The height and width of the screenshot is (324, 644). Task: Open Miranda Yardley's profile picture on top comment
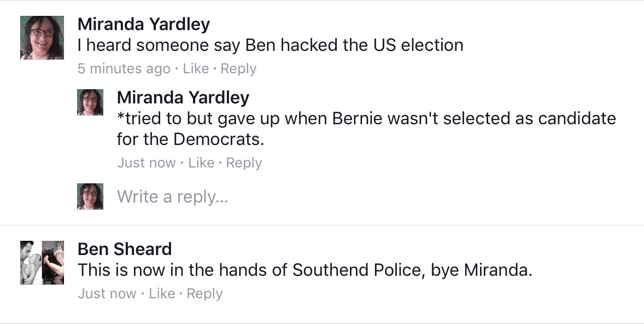42,38
